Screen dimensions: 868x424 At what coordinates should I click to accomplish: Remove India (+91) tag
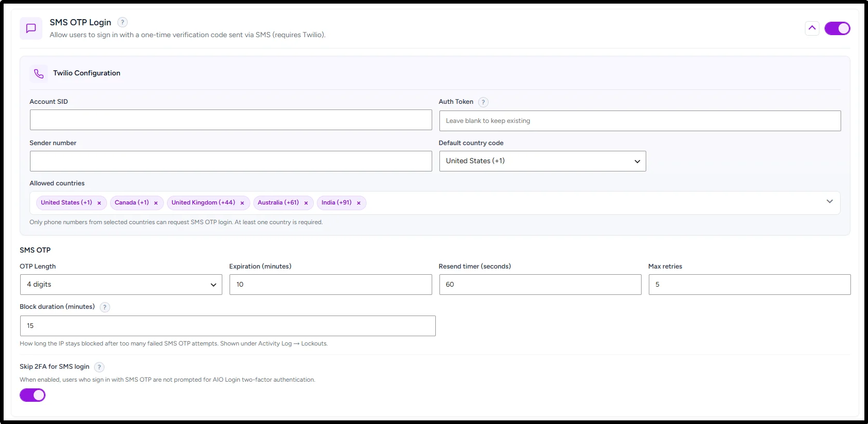pos(359,203)
